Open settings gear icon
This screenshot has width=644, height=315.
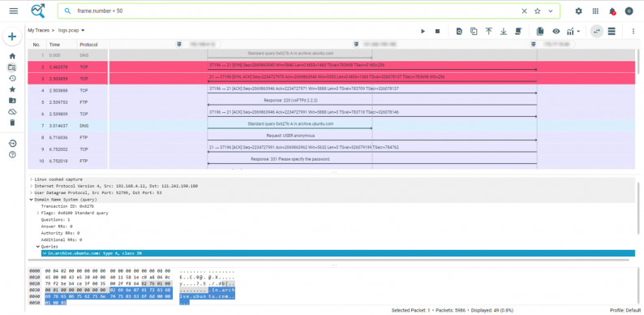click(x=578, y=11)
